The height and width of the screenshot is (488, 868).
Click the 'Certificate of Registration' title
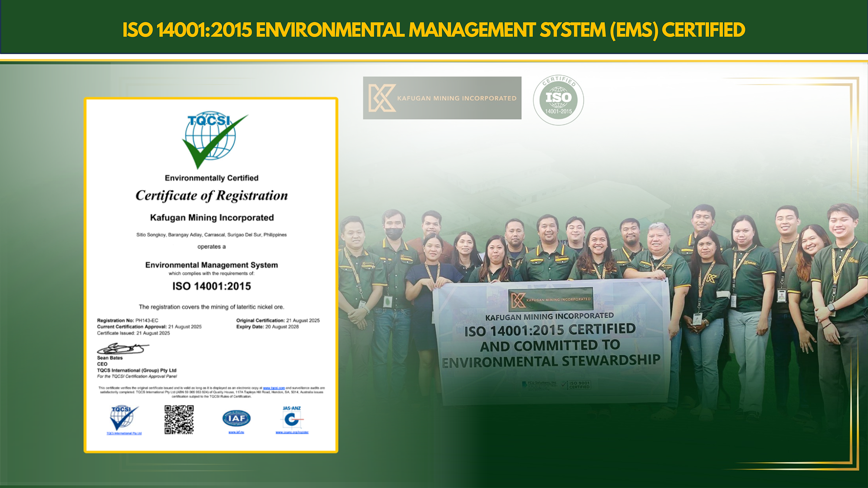[x=211, y=196]
